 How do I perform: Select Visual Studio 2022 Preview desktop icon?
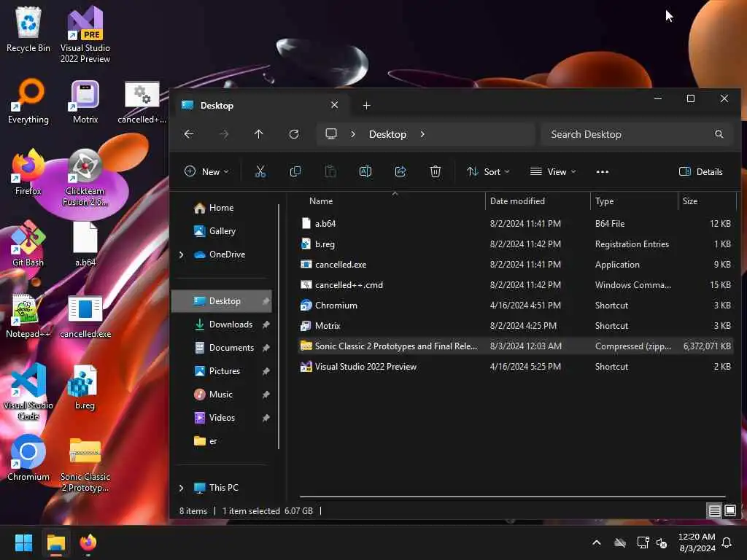click(85, 35)
